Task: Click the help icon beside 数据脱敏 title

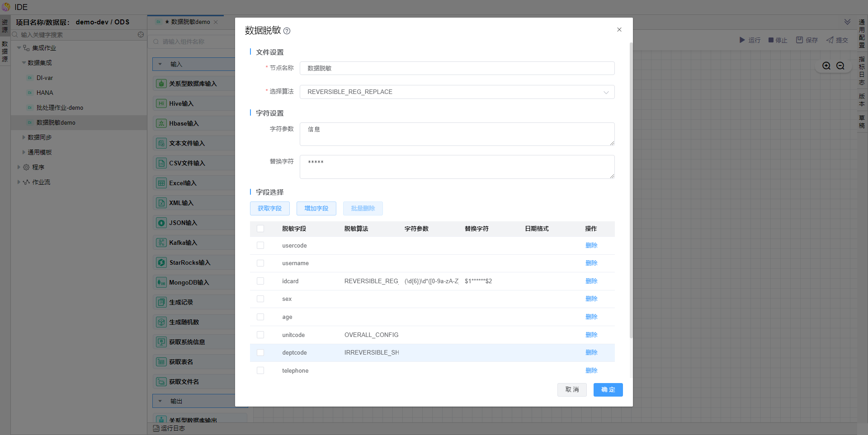Action: pyautogui.click(x=287, y=31)
